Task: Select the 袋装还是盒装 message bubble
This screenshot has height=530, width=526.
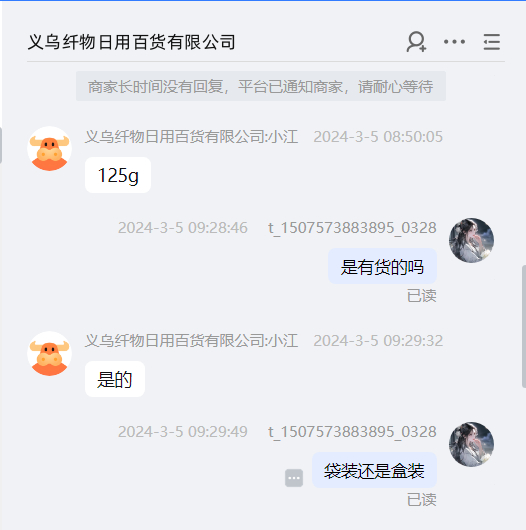Action: [374, 470]
